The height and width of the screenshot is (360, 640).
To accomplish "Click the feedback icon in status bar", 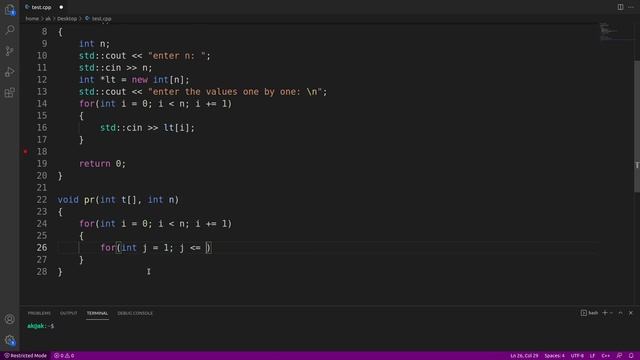I will point(619,356).
